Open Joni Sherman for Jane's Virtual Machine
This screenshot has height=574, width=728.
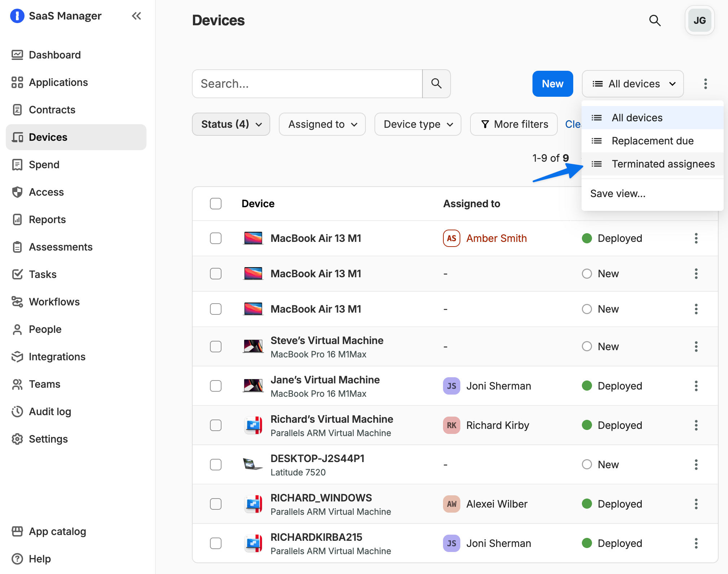click(x=499, y=386)
